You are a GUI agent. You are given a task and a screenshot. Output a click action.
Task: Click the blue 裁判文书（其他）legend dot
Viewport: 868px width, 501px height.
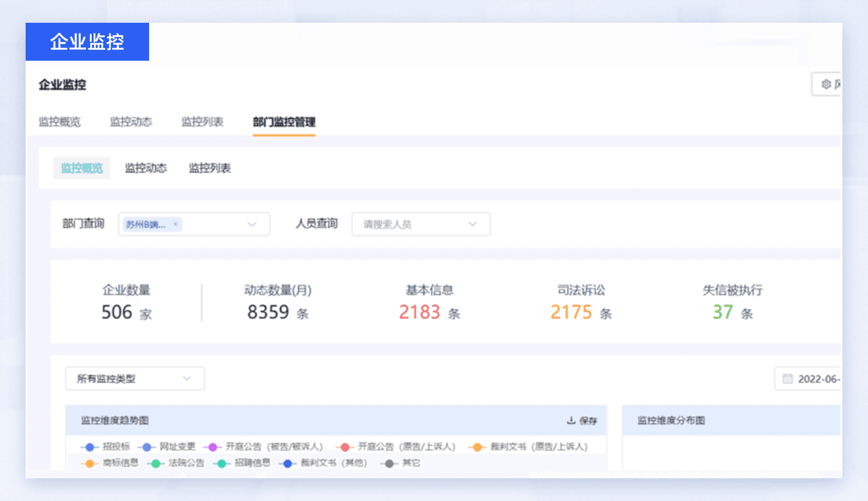[287, 464]
